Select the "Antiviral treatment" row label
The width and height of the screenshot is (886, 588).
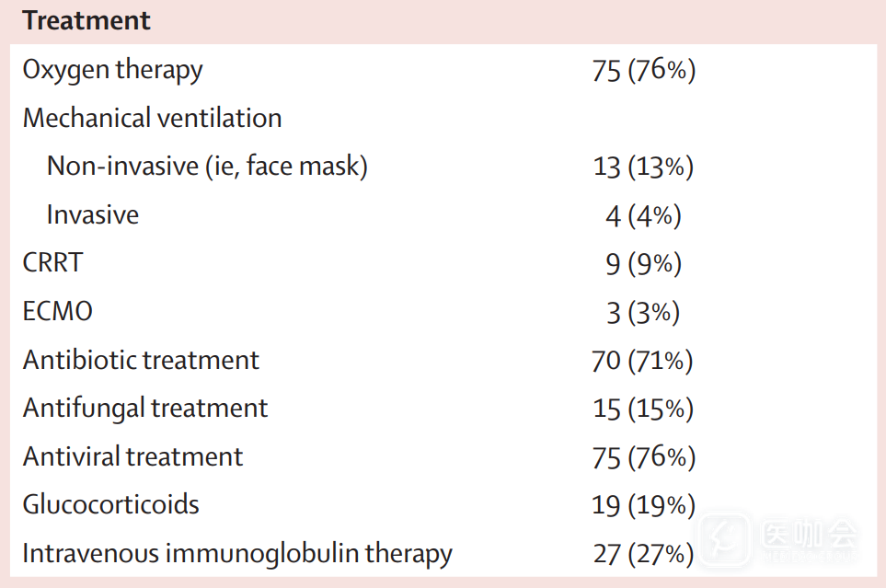click(133, 456)
